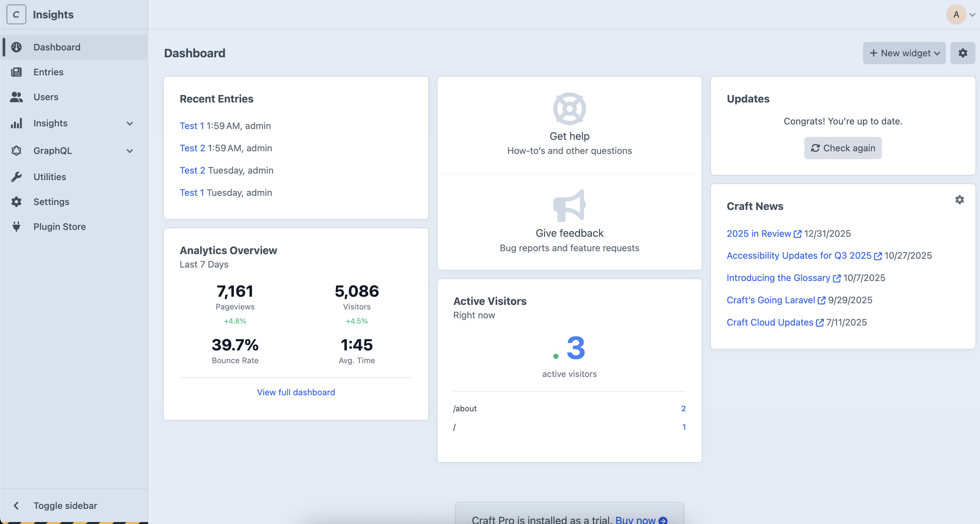Click the GraphQL logo icon in sidebar

tap(17, 151)
